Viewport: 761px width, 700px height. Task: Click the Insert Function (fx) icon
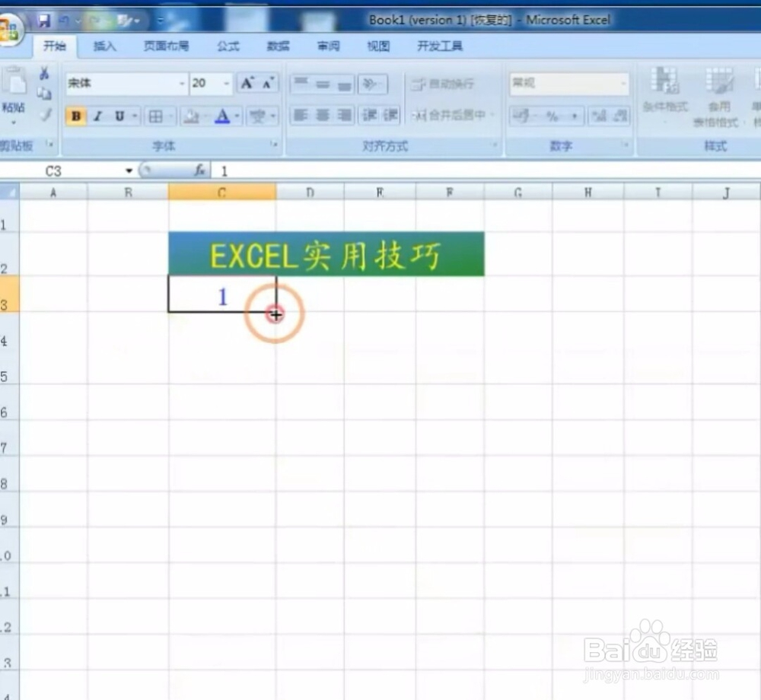coord(201,170)
